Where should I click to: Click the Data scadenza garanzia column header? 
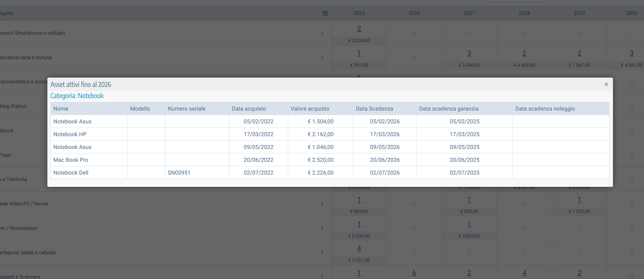(x=449, y=109)
